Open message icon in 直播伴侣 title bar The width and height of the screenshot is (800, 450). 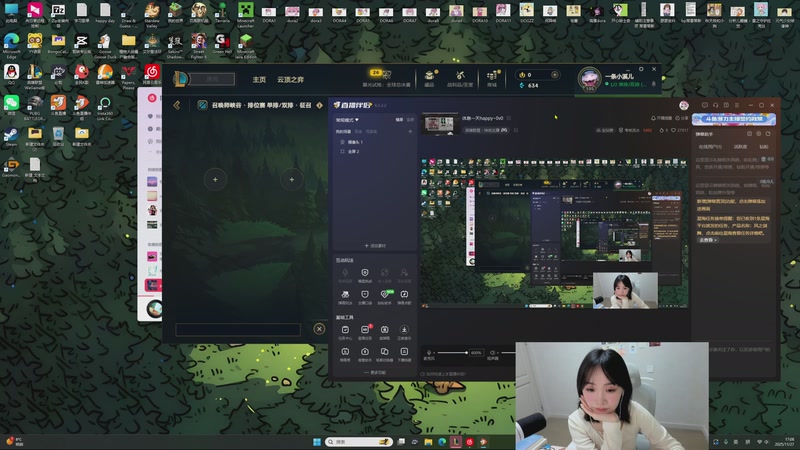tap(705, 105)
